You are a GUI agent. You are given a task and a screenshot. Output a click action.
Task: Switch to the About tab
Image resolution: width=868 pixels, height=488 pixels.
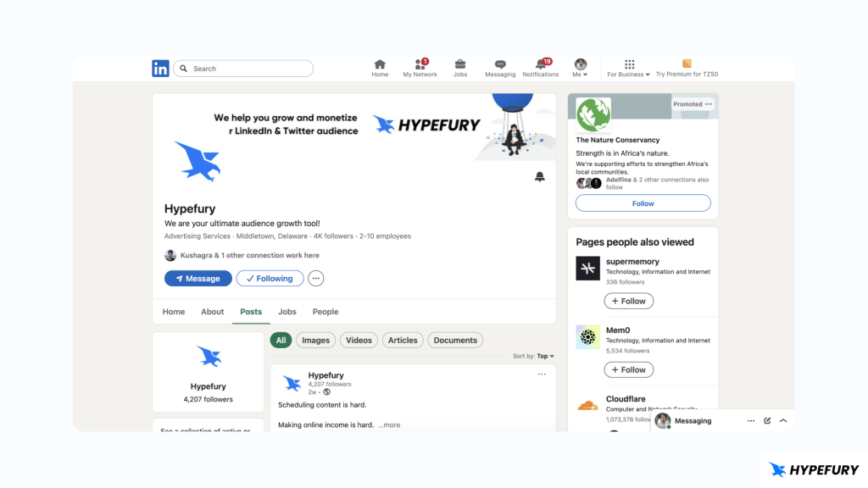point(213,312)
